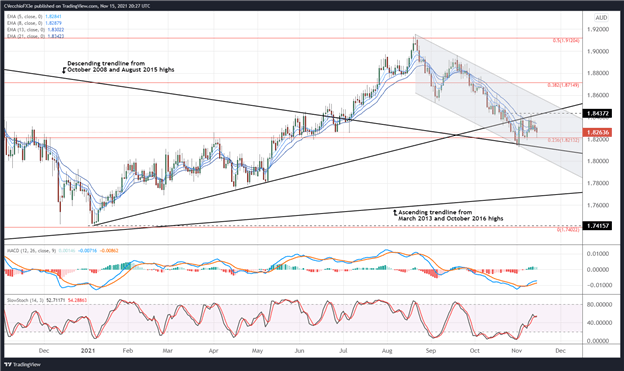
Task: Select the EMA (13, close, 0) indicator legend
Action: point(35,29)
